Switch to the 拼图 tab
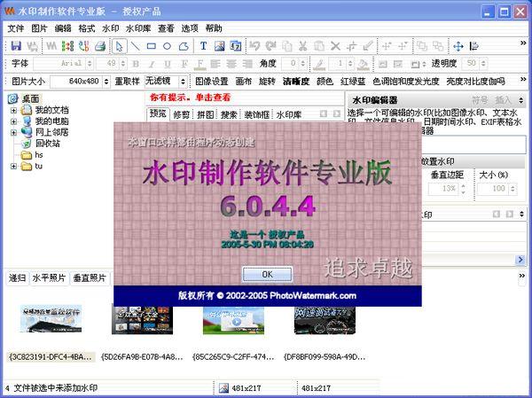 click(x=206, y=114)
